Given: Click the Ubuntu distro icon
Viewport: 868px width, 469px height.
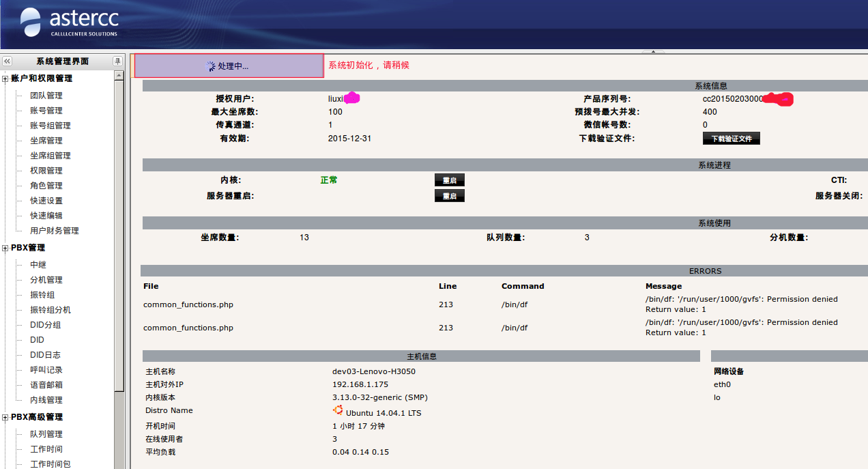Looking at the screenshot, I should (x=337, y=410).
